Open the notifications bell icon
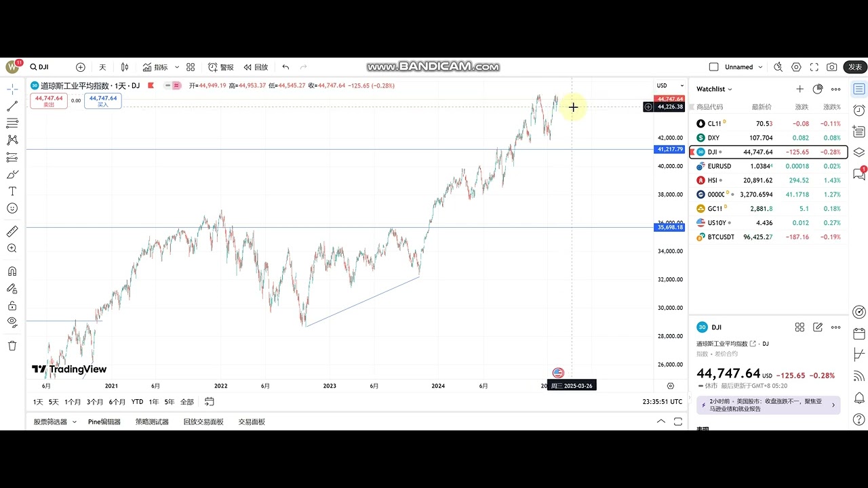Screen dimensions: 868x488 coord(859,398)
